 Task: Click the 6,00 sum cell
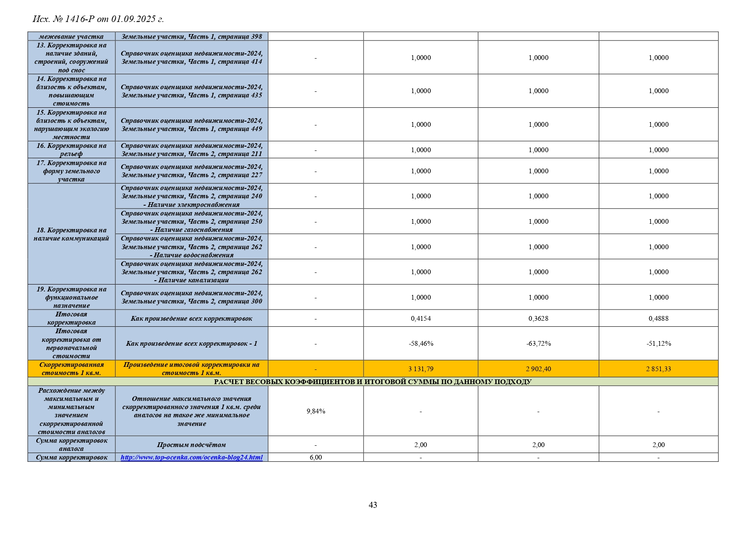pyautogui.click(x=316, y=457)
